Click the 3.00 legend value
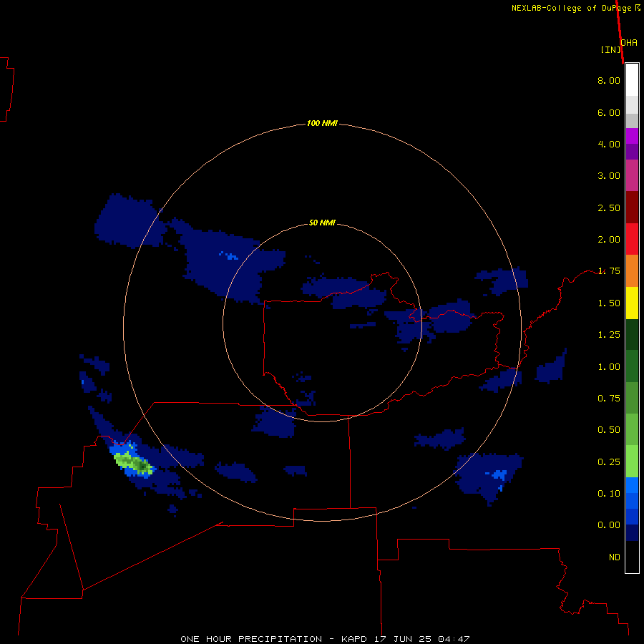The width and height of the screenshot is (644, 644). [x=609, y=176]
